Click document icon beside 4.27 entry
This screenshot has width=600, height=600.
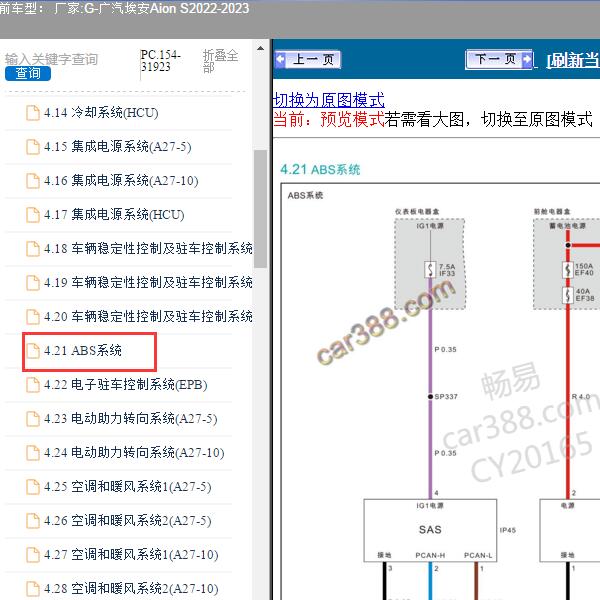click(x=33, y=555)
